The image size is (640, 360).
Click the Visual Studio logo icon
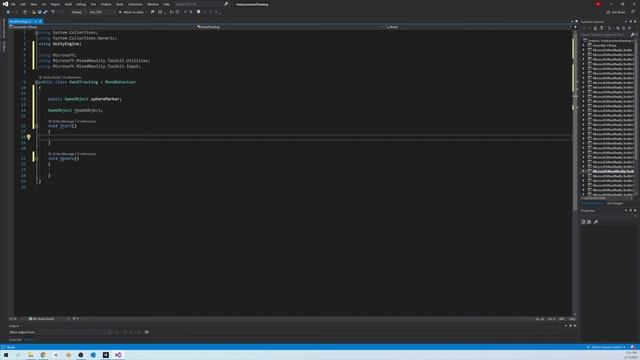coord(5,4)
